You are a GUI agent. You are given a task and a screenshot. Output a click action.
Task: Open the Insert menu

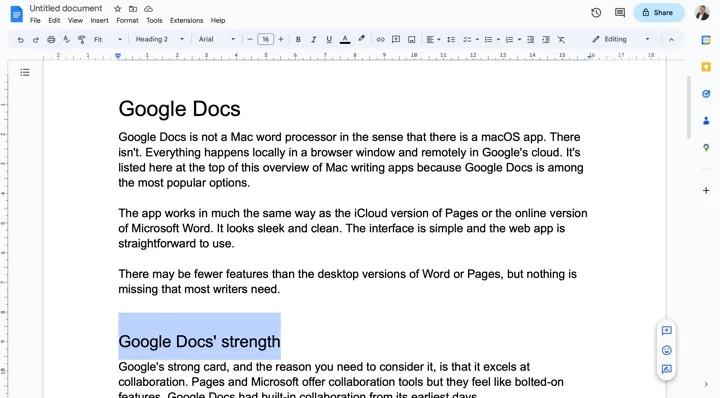[x=99, y=21]
